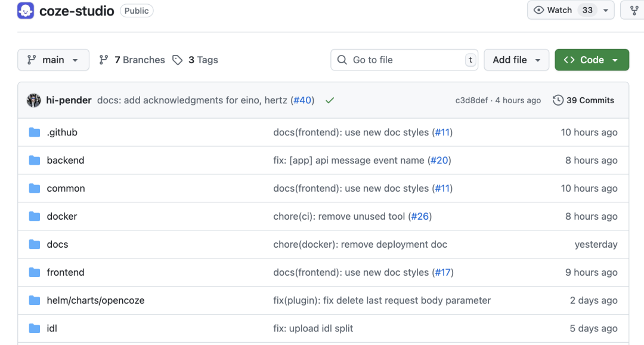The image size is (644, 345).
Task: Expand the Watch options dropdown arrow
Action: point(606,10)
